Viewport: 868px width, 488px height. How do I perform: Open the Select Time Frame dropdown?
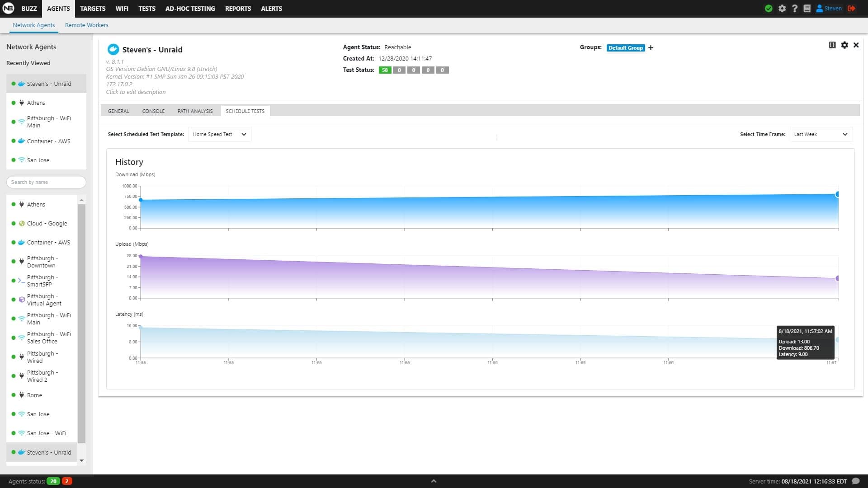(821, 134)
